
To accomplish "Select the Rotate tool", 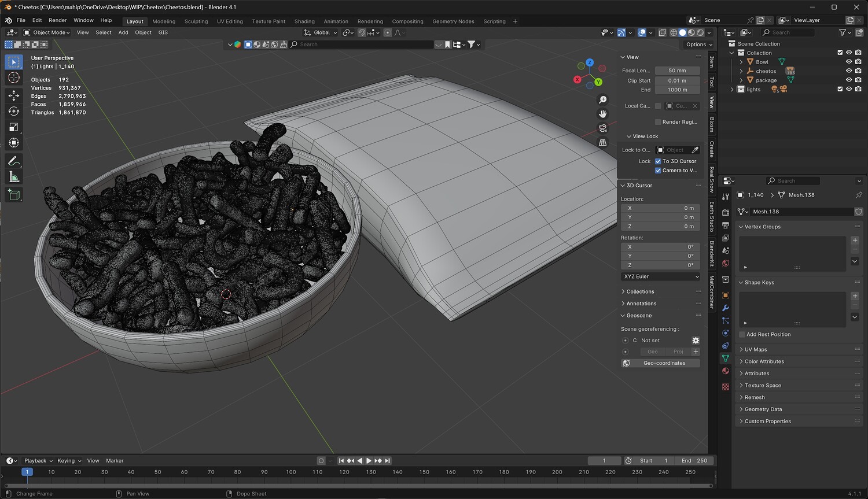I will click(14, 111).
